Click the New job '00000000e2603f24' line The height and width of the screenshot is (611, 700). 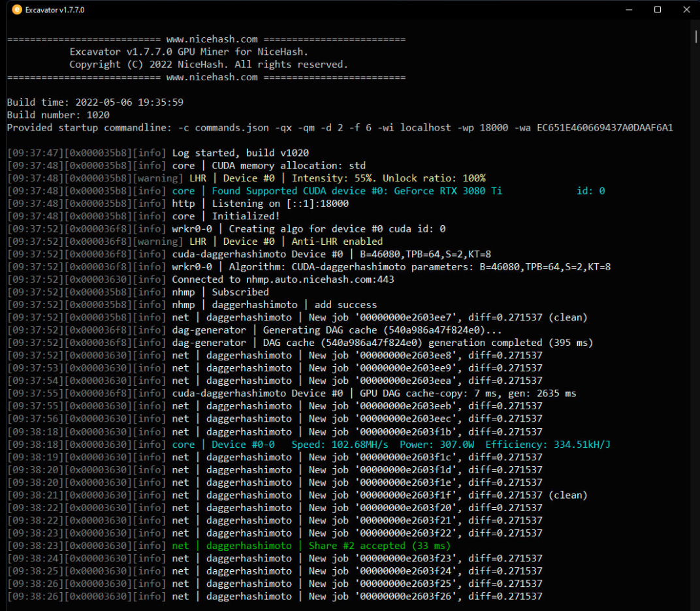click(274, 571)
